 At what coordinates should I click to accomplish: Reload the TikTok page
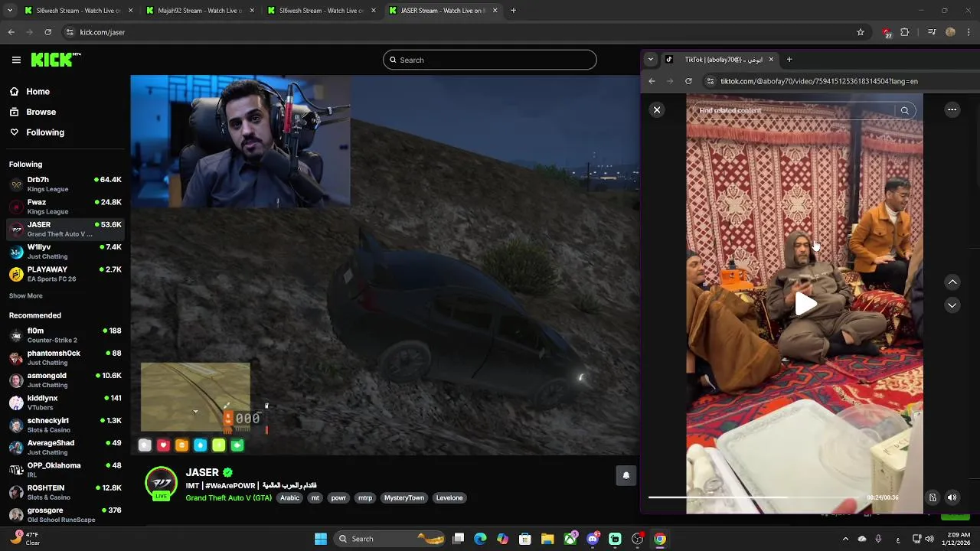(688, 81)
